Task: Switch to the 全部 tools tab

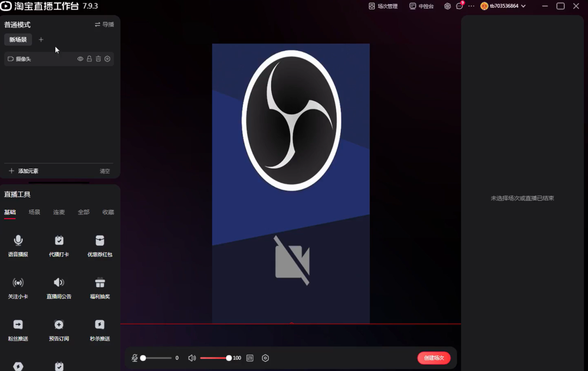Action: [84, 212]
